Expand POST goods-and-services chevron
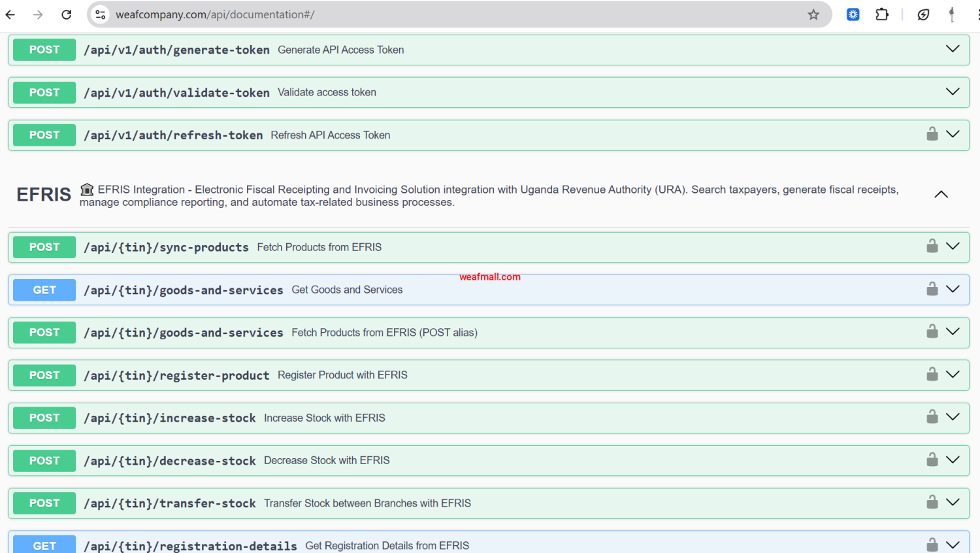Screen dimensions: 980x553 pos(953,331)
